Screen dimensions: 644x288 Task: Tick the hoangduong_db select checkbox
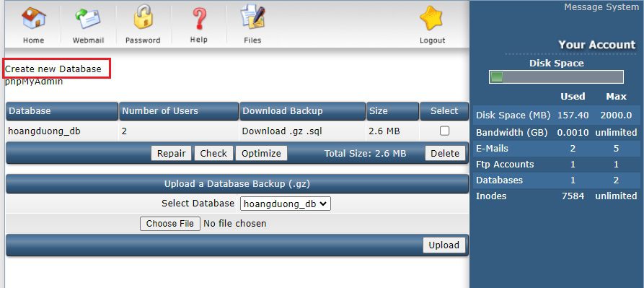tap(444, 131)
